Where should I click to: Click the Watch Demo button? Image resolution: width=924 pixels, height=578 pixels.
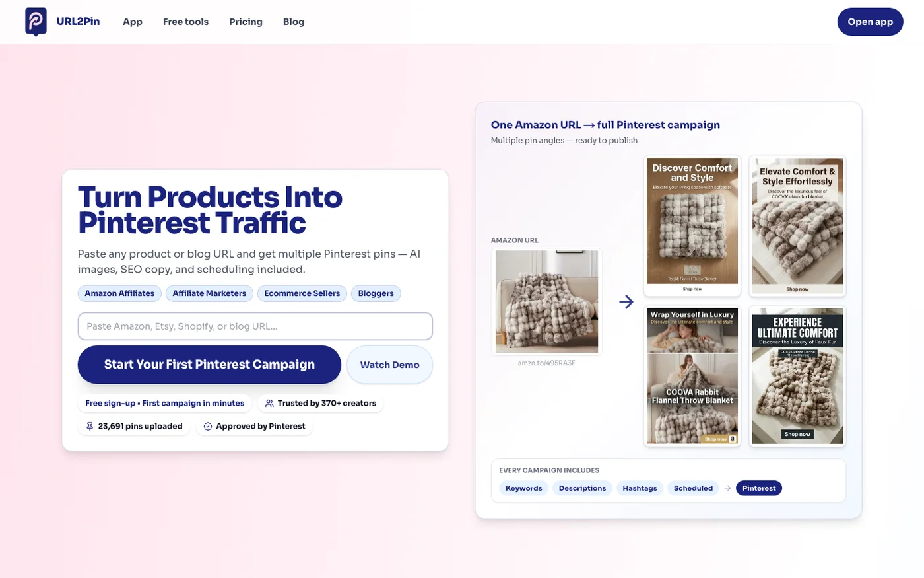coord(389,365)
